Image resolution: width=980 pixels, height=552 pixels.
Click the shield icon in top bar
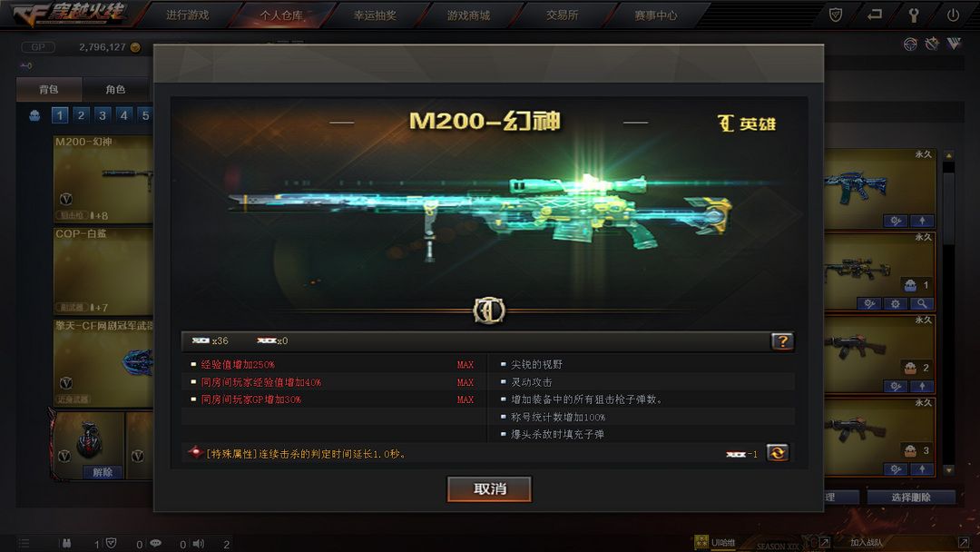point(836,15)
